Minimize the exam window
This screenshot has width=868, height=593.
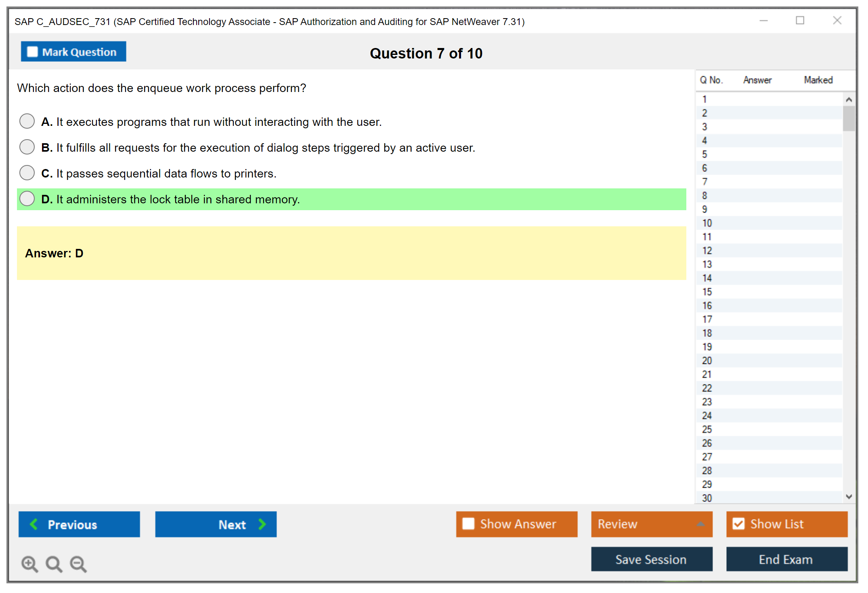(x=763, y=21)
